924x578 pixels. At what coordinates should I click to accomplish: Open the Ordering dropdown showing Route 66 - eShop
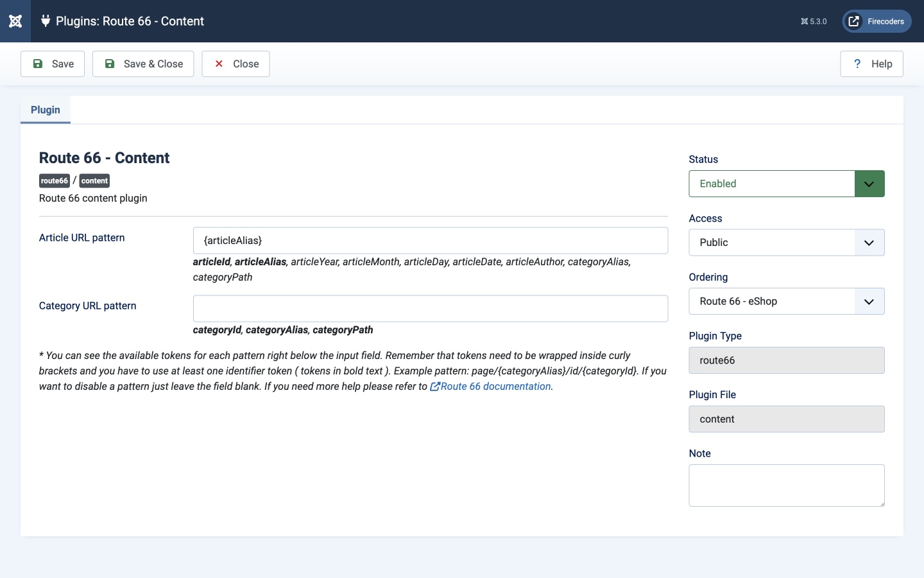[787, 301]
